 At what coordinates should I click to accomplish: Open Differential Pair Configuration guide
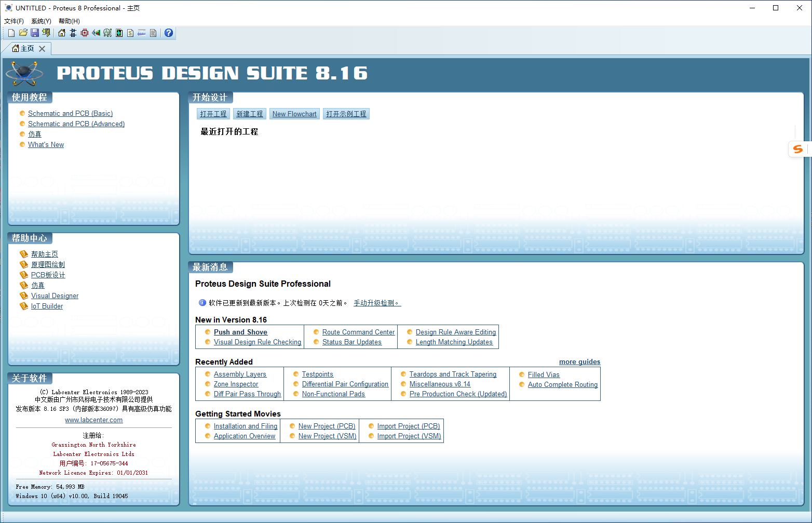(345, 384)
